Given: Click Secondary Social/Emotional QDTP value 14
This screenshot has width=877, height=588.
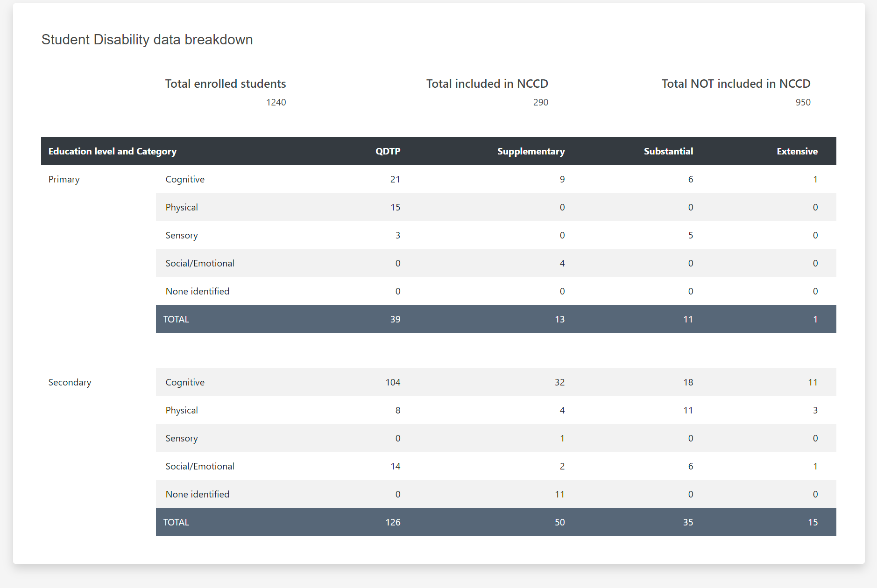Looking at the screenshot, I should pyautogui.click(x=396, y=466).
